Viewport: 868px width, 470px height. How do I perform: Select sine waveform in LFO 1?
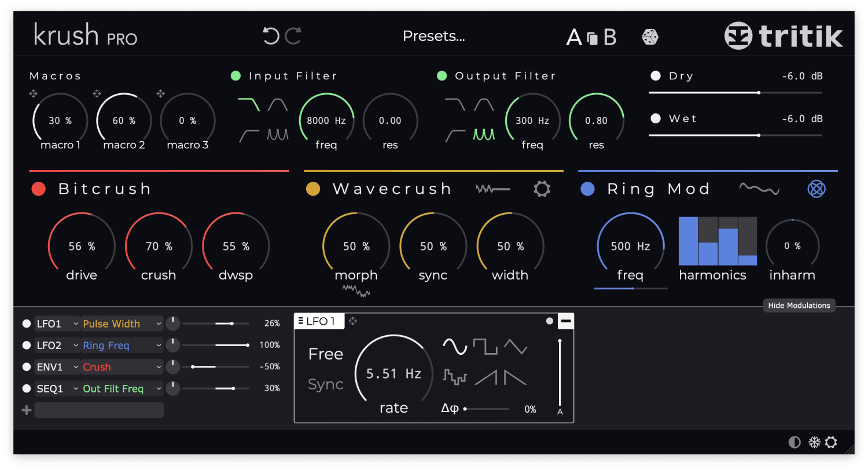[455, 347]
